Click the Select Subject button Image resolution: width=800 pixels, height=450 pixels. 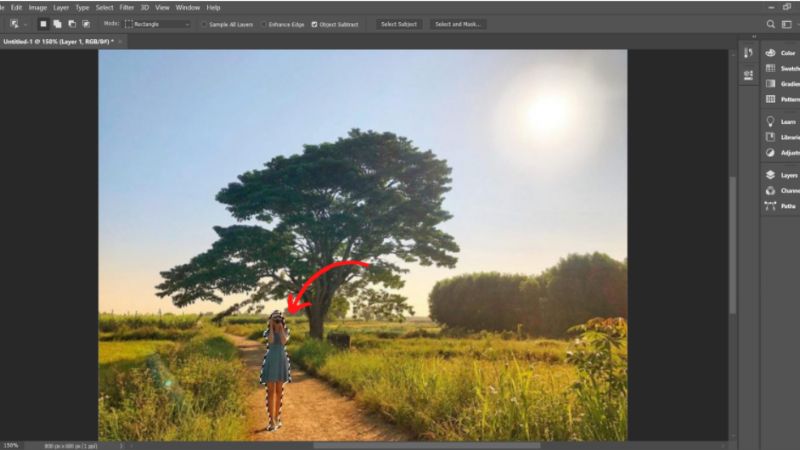(x=399, y=24)
